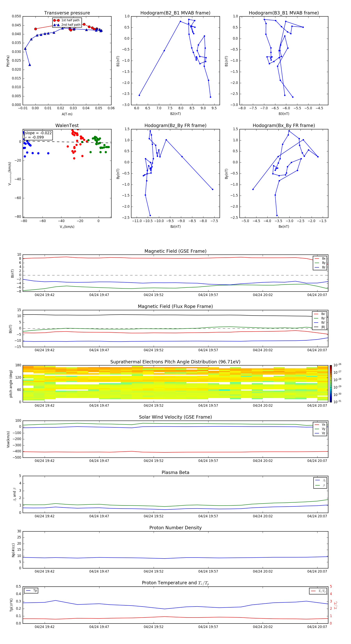Click the 'Transverse pressure' plot title
351x644 pixels.
pos(67,13)
